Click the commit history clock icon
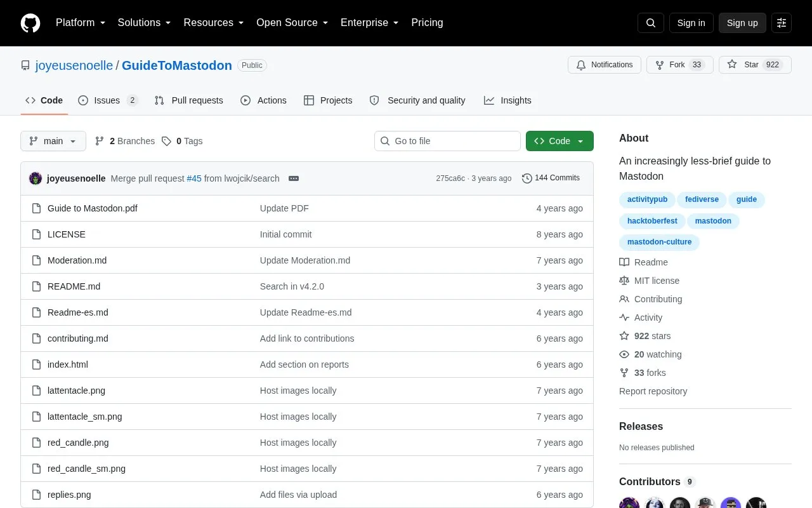The height and width of the screenshot is (508, 812). (527, 178)
